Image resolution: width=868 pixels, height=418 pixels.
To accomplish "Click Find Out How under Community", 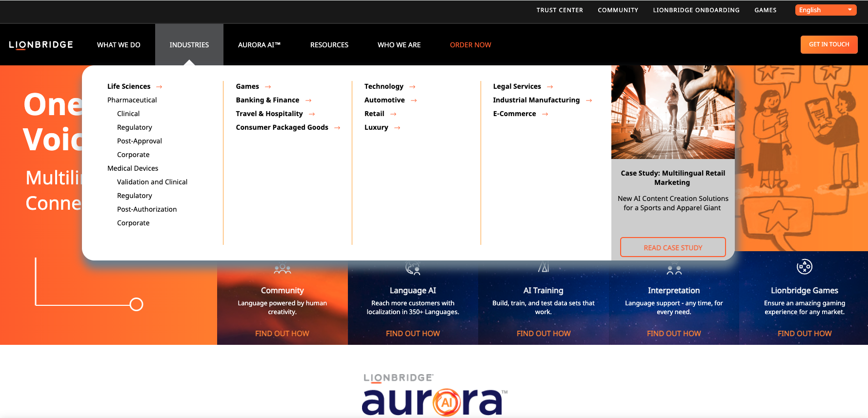I will [282, 334].
